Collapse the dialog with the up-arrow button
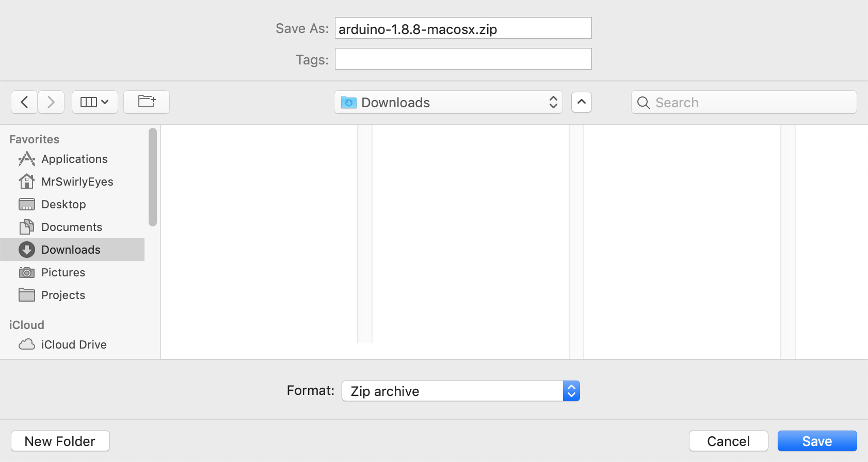The width and height of the screenshot is (868, 462). (x=581, y=102)
